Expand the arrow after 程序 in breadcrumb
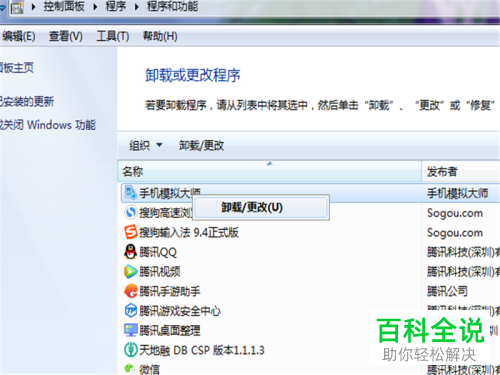500x375 pixels. click(x=136, y=7)
